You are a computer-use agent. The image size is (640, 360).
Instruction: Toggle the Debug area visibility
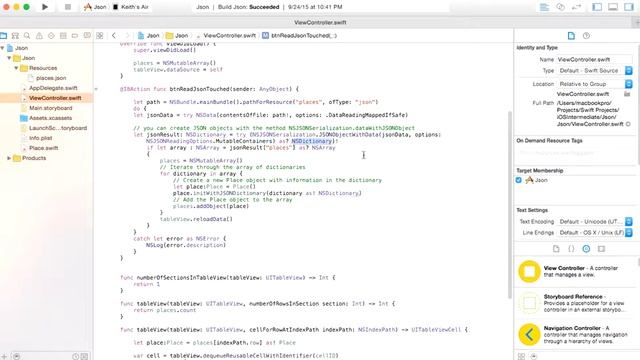click(613, 7)
